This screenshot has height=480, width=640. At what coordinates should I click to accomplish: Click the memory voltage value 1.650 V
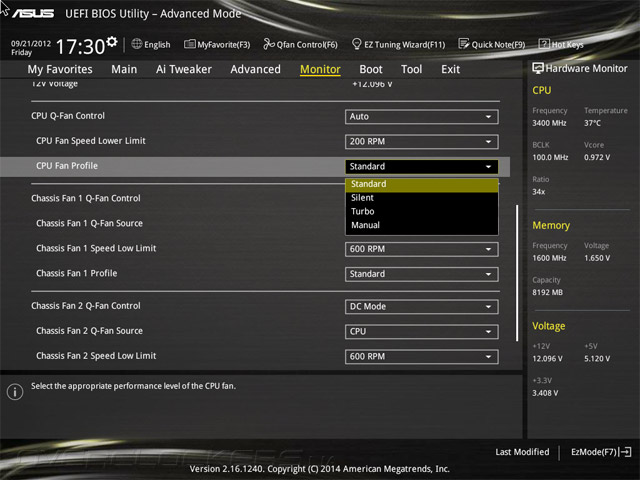pyautogui.click(x=597, y=258)
